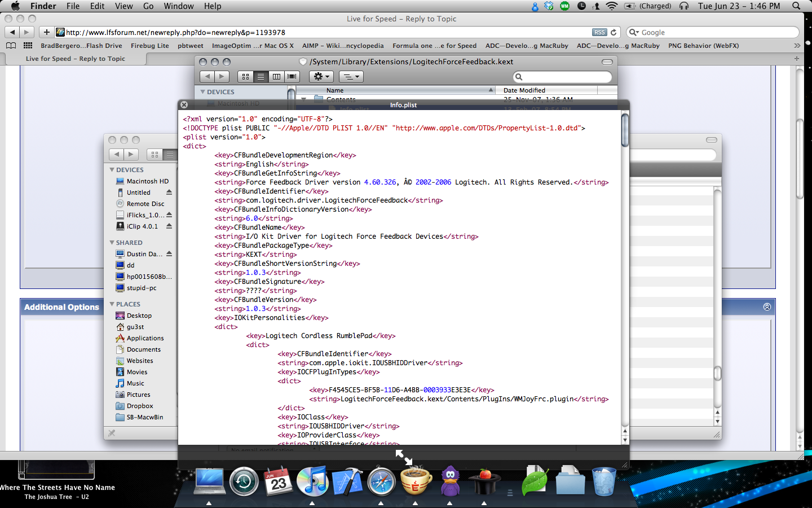This screenshot has width=812, height=508.
Task: Switch kext Finder window to icon view
Action: [x=245, y=76]
